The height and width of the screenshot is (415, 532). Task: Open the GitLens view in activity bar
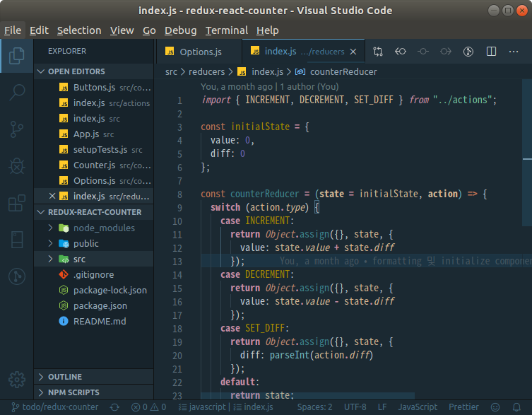[x=17, y=276]
